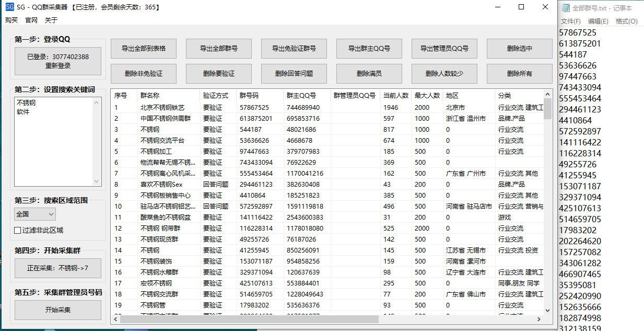Click the SG app icon in title bar
Screen dimensions: 644x331
[9, 7]
